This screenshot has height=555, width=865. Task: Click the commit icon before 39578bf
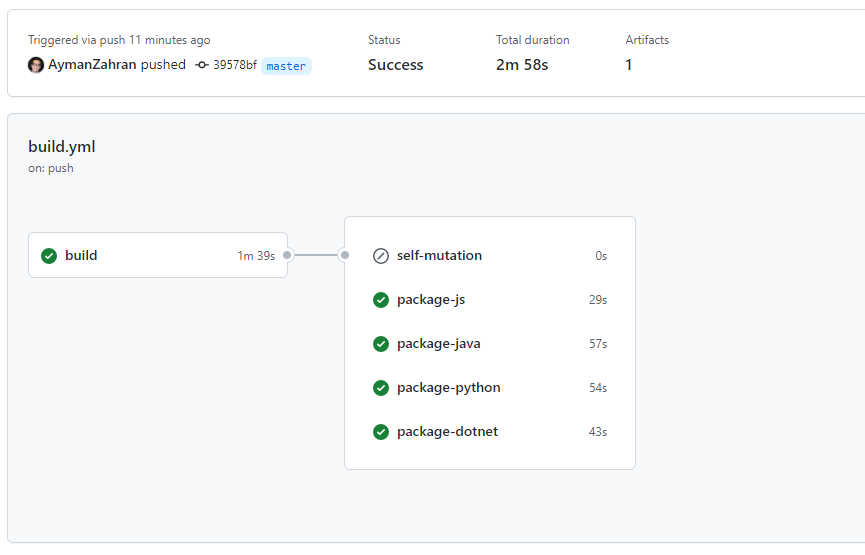pyautogui.click(x=202, y=65)
